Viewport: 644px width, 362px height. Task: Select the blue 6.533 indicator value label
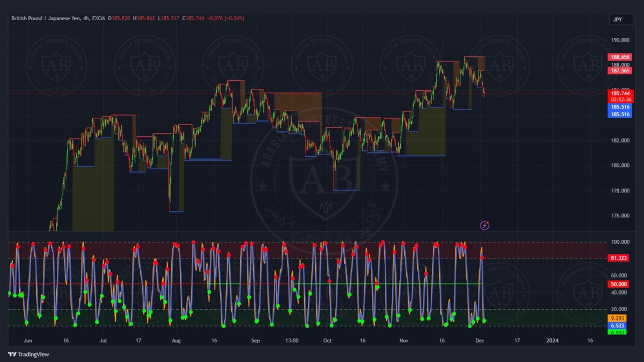point(617,326)
